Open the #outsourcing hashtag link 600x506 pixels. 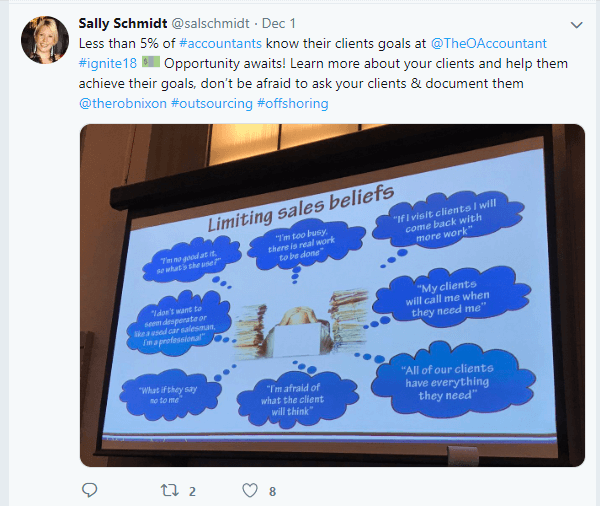tap(212, 103)
